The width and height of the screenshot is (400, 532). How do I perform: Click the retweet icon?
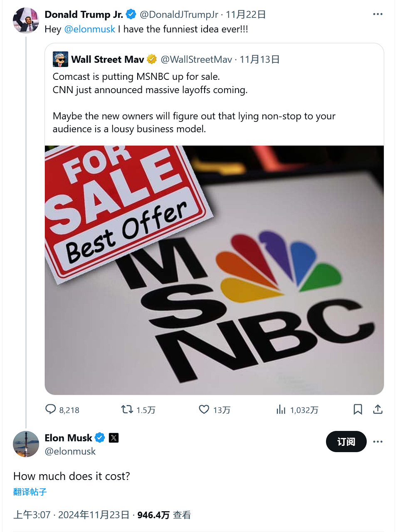point(127,409)
